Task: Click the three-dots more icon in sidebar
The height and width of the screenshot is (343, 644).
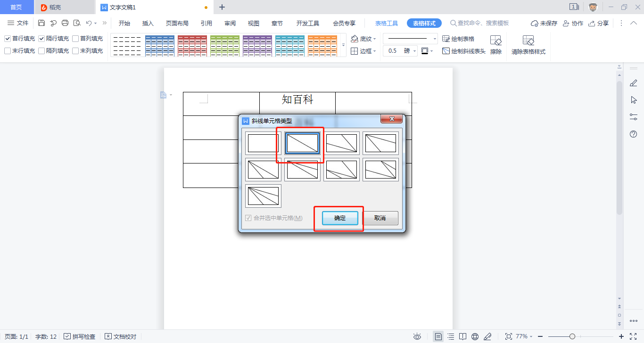Action: pyautogui.click(x=633, y=321)
